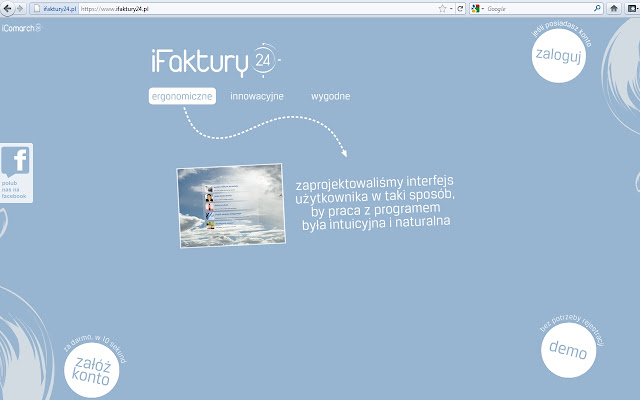Open the bookmark star dropdown arrow
Viewport: 640px width, 400px height.
coord(451,9)
